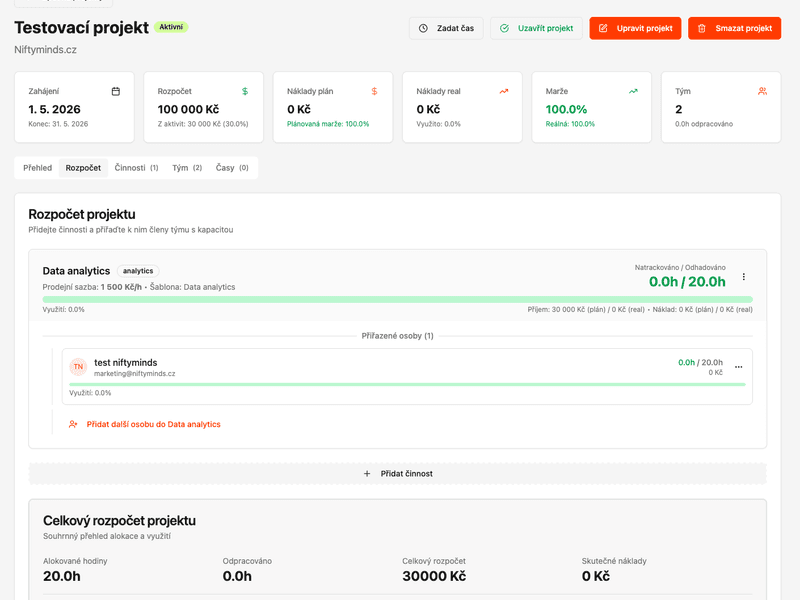This screenshot has height=600, width=800.
Task: Click the Smazat projekt button
Action: 734,28
